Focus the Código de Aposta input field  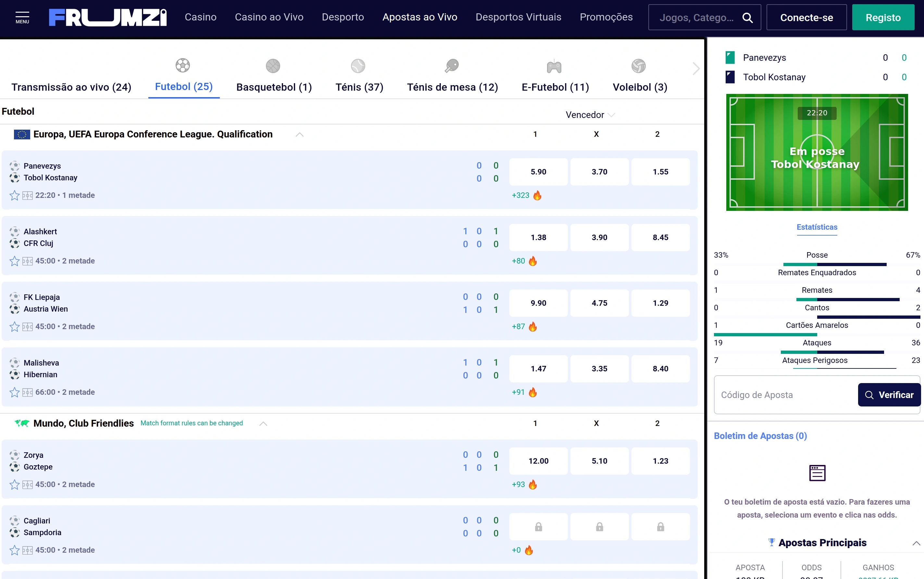pos(786,395)
